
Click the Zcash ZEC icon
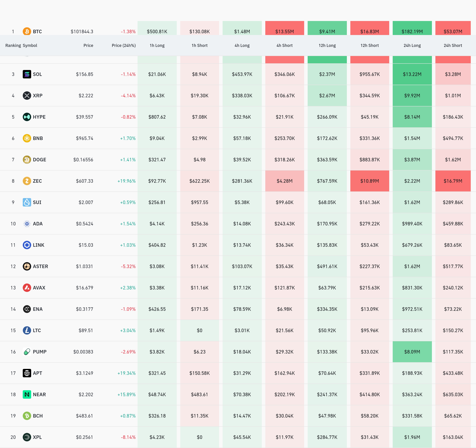click(27, 181)
